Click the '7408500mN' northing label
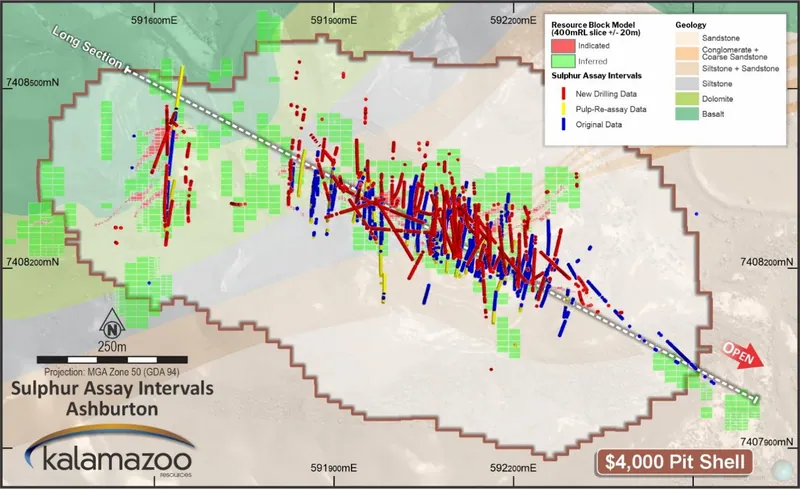The width and height of the screenshot is (800, 489). 33,83
